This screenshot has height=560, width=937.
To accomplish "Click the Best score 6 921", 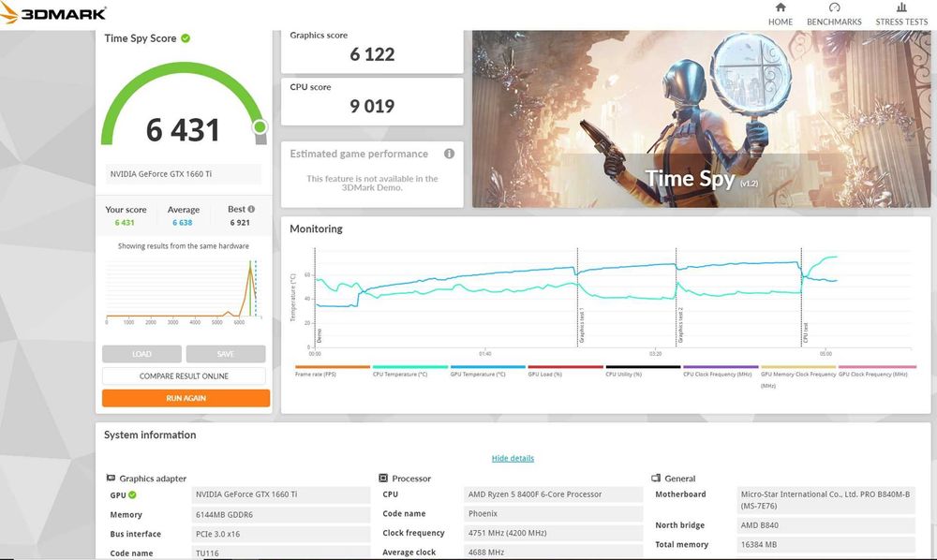I will coord(240,223).
